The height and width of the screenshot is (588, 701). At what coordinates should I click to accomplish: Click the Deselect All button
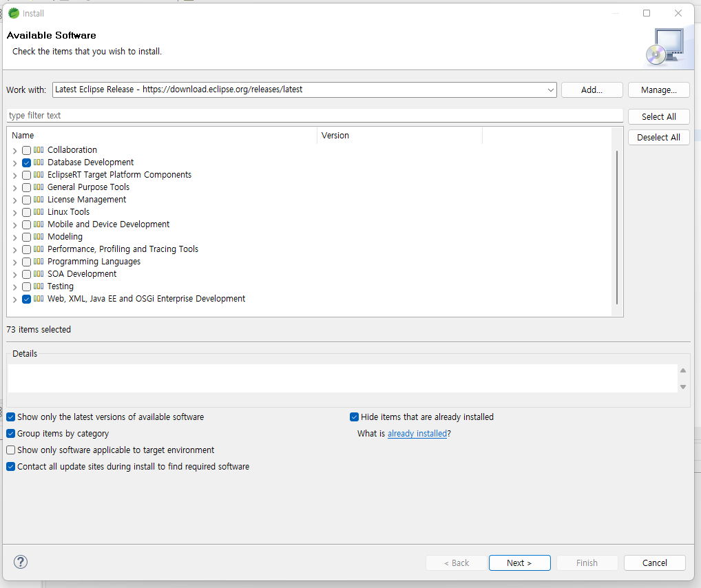pyautogui.click(x=658, y=137)
